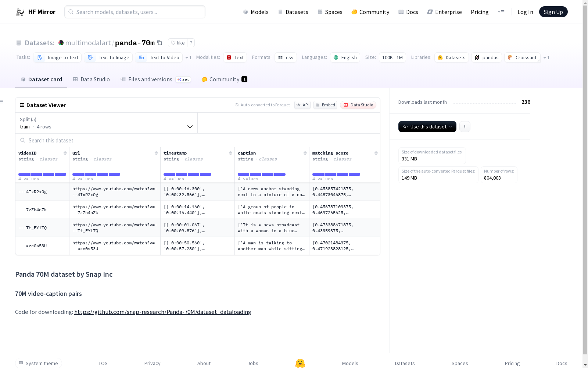Click the heart like button

[178, 43]
